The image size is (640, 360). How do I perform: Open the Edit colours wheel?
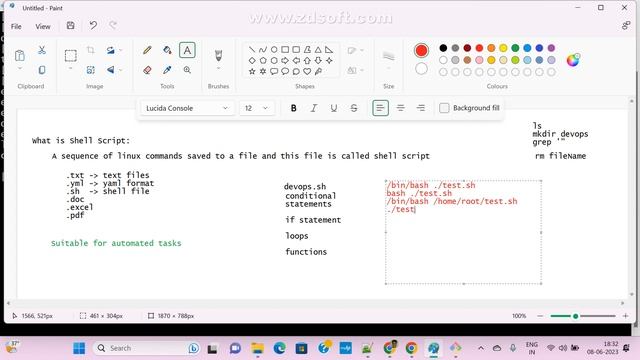(573, 60)
